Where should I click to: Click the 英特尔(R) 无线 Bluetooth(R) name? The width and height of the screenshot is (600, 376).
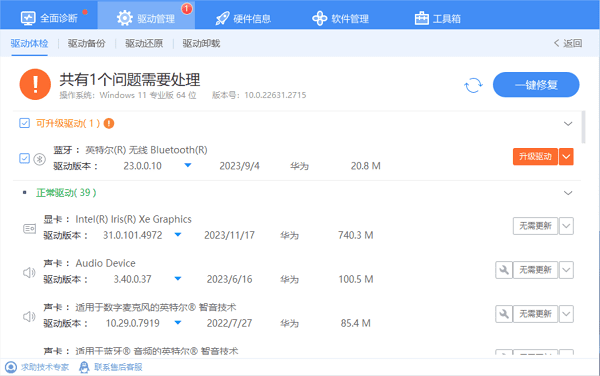(146, 150)
